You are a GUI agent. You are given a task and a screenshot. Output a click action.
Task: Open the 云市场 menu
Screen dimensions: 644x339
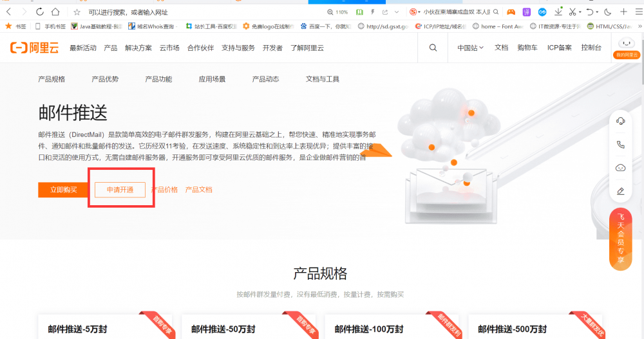(x=169, y=48)
